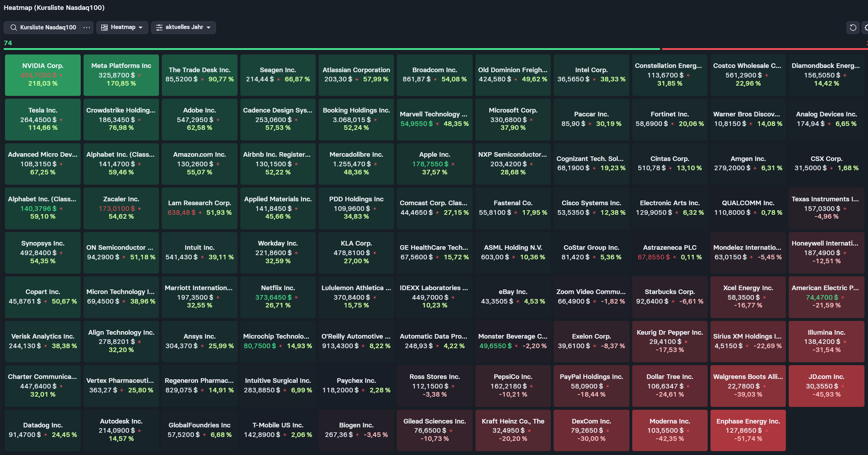
Task: Open the PepsiCo Inc. tile
Action: pyautogui.click(x=513, y=386)
